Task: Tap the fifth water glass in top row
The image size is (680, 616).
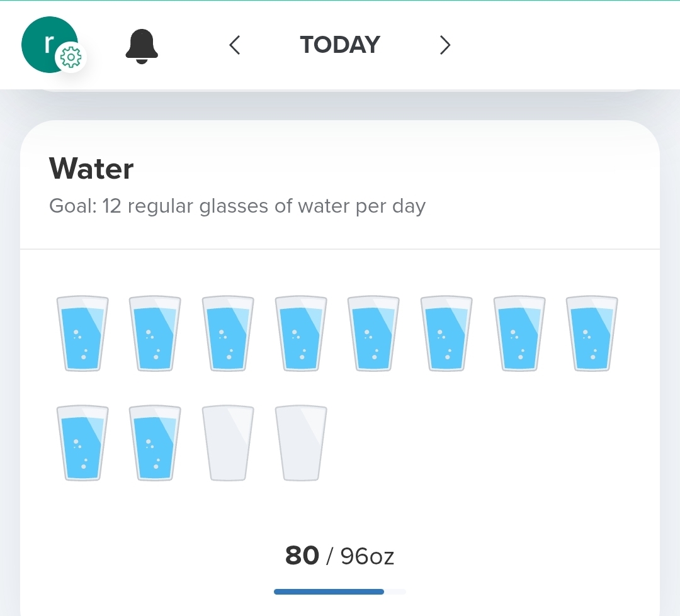Action: click(x=373, y=333)
